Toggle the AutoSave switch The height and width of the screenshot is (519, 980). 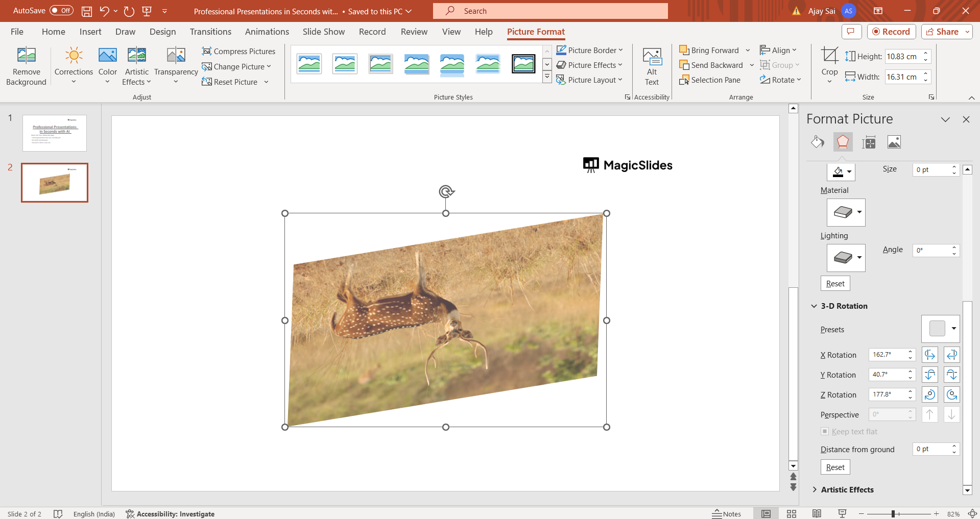pos(61,11)
